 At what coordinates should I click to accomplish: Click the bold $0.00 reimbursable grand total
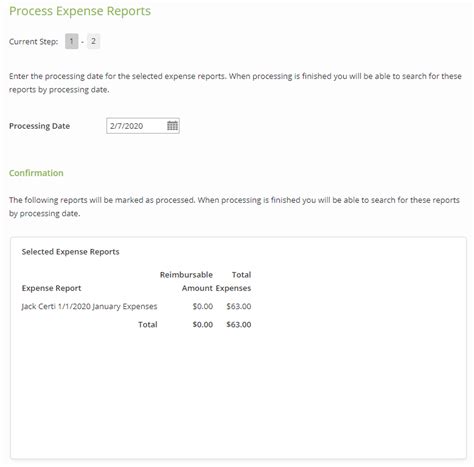(x=203, y=324)
